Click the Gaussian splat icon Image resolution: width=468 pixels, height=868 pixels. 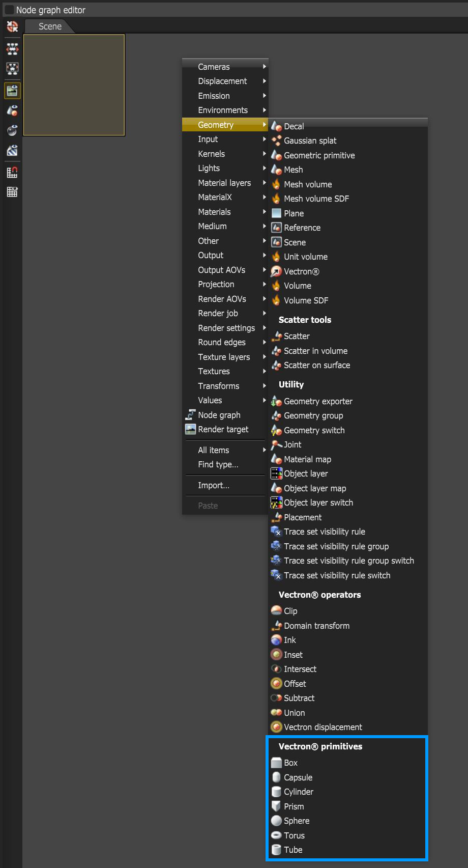point(276,141)
